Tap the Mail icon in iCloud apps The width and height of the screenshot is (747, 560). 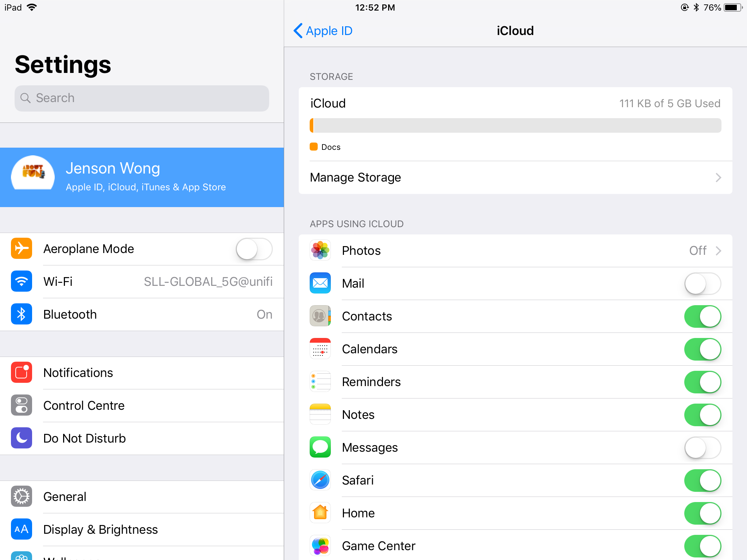pyautogui.click(x=321, y=284)
